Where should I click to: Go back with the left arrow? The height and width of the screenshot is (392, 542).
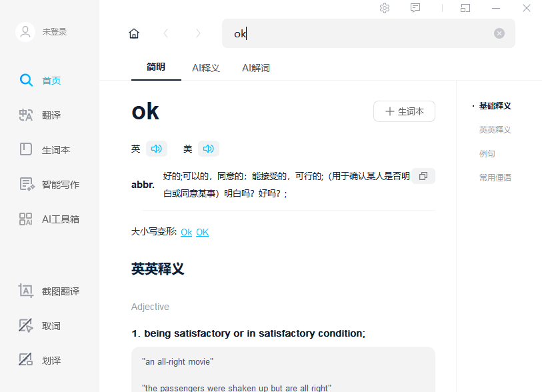(x=166, y=33)
